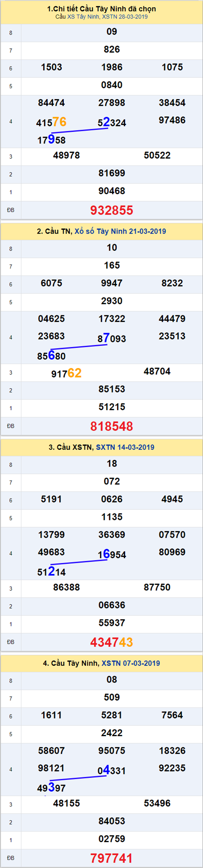
Task: Click number 6075
Action: [x=52, y=284]
